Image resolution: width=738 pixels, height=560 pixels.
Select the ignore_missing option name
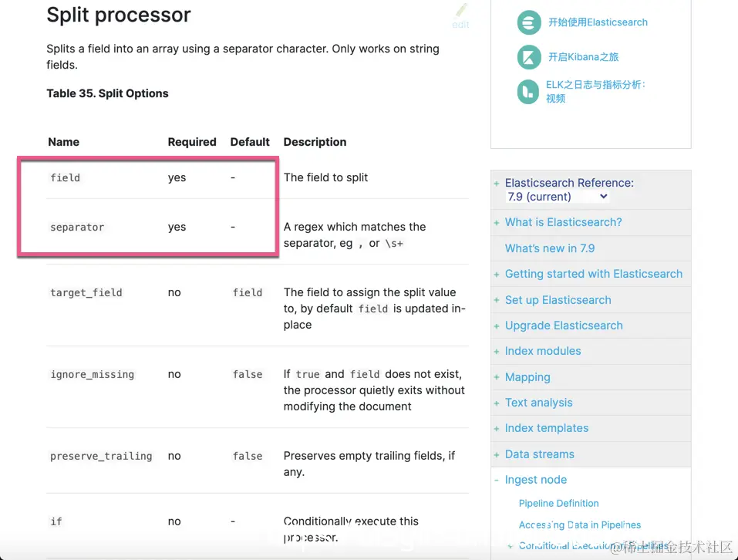93,374
